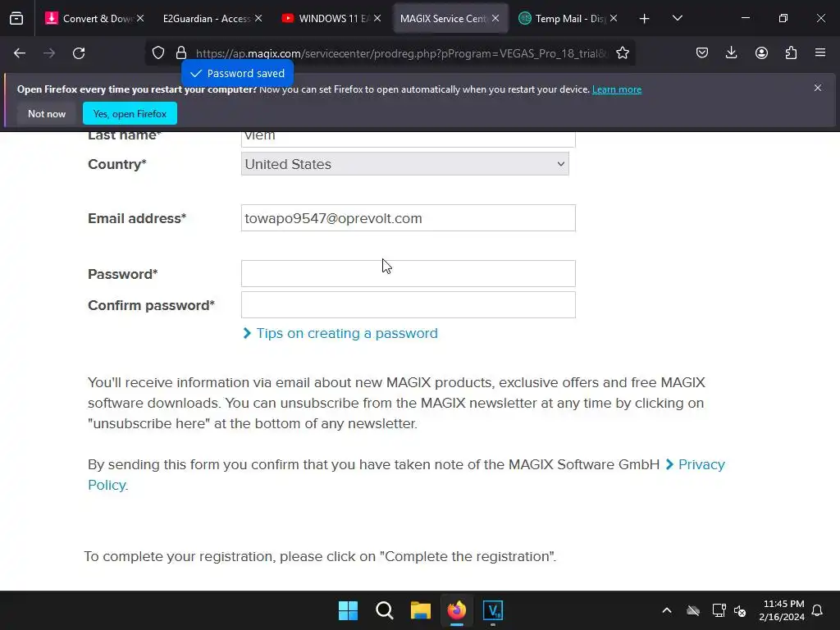Screen dimensions: 840x630
Task: Focus the URL address bar
Action: point(402,53)
